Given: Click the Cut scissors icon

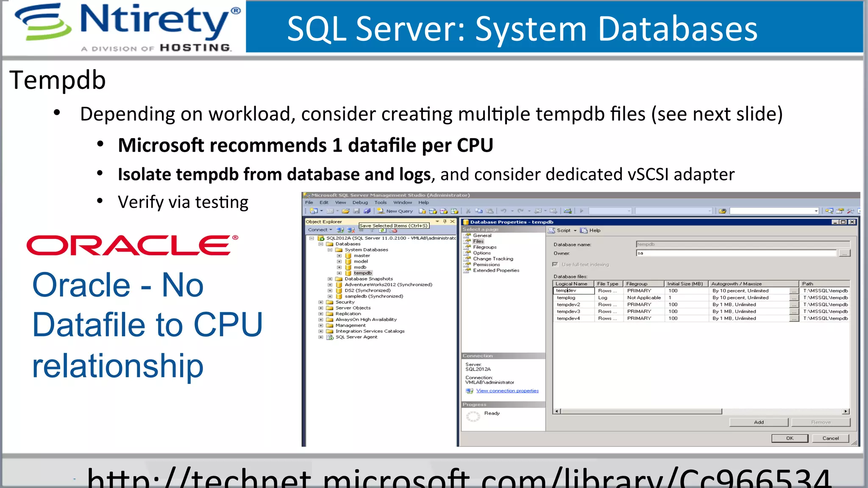Looking at the screenshot, I should pos(468,211).
